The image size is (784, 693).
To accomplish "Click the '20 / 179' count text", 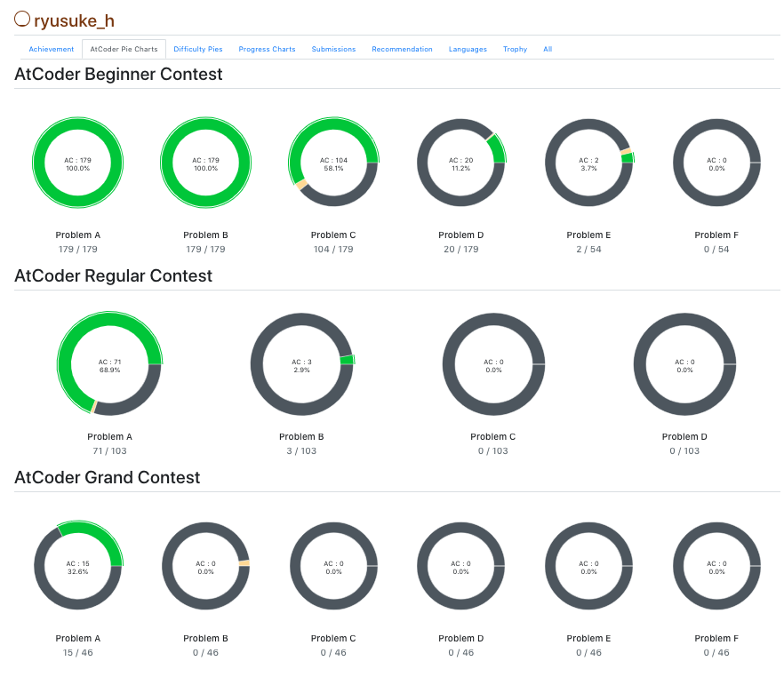I will point(461,250).
